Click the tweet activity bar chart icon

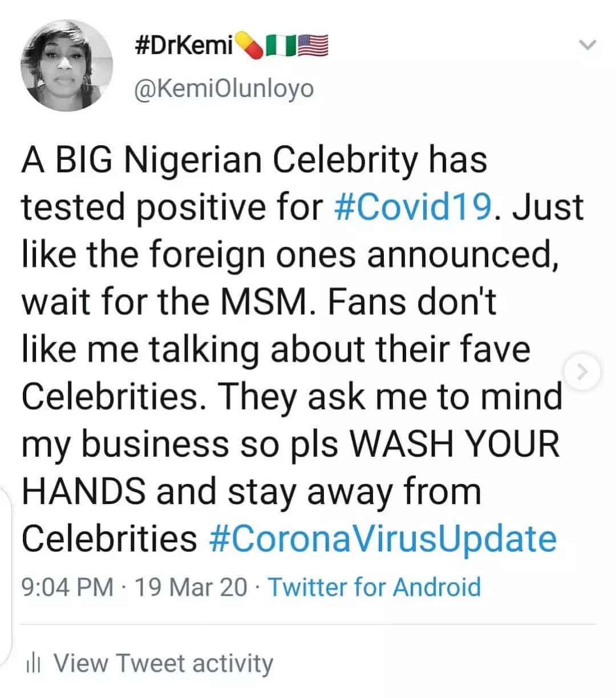pyautogui.click(x=34, y=663)
